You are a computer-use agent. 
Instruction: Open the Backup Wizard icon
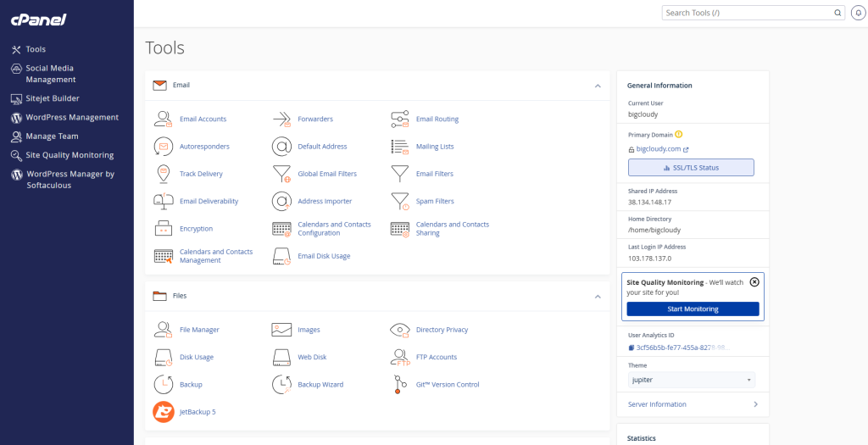click(x=281, y=385)
